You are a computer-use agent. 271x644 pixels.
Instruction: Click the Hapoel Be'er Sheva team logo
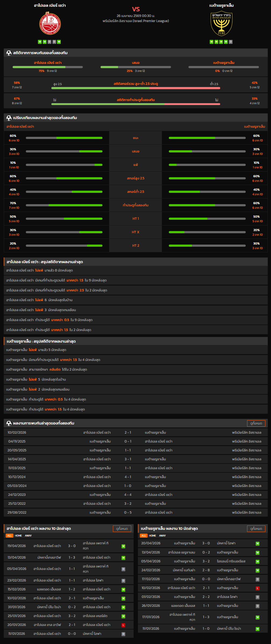pos(50,23)
